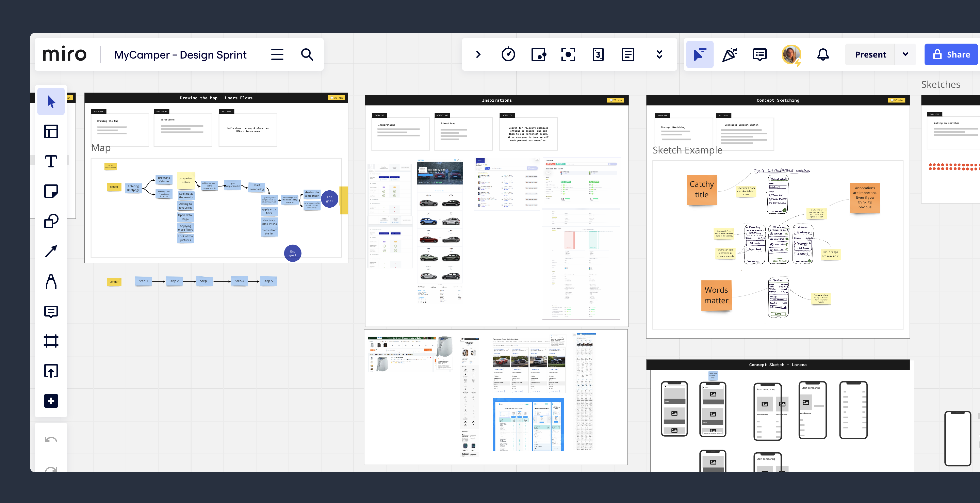
Task: Select the Step 2 box
Action: coord(174,281)
